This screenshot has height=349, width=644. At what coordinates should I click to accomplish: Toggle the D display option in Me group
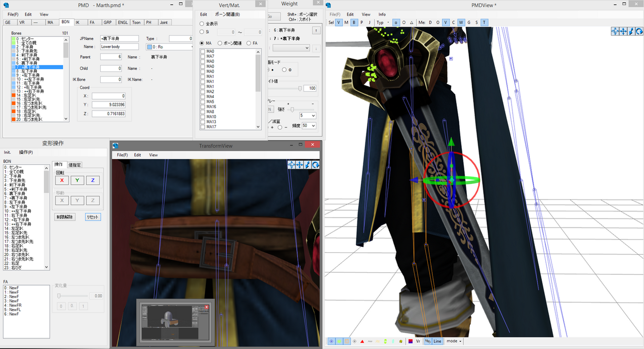tap(430, 22)
